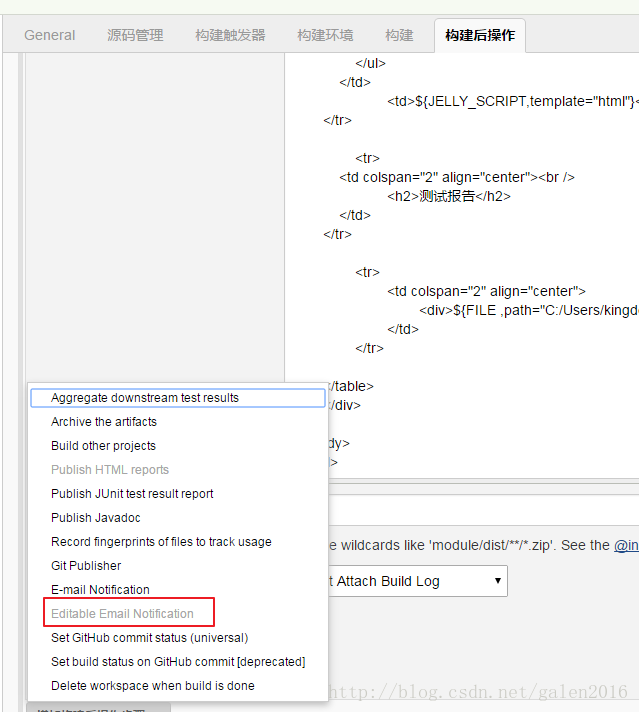
Task: Click the <td colspan="2" align="center"><br /> line
Action: (457, 177)
